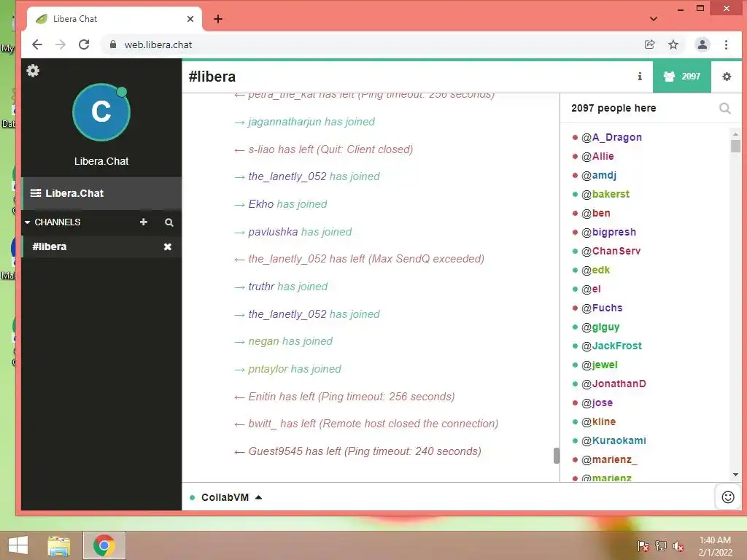Viewport: 747px width, 560px height.
Task: Open channel info with the i icon
Action: pos(640,76)
